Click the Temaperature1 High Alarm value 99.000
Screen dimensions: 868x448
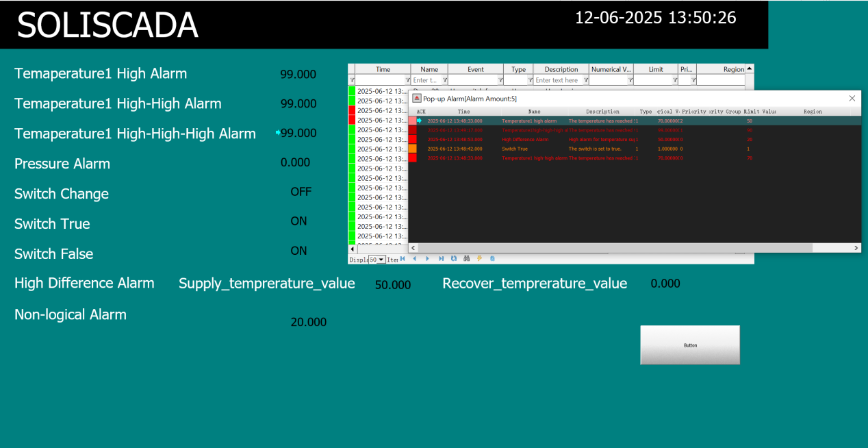(298, 74)
